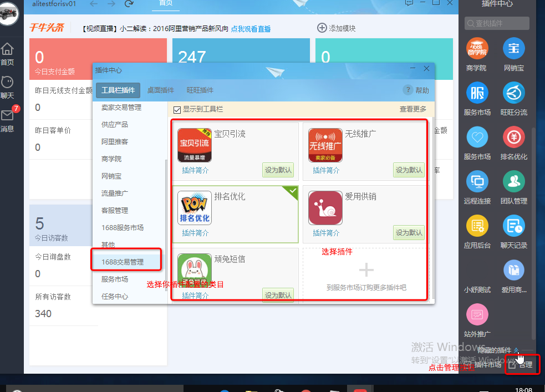Open 插件简介 link for 爱用供销

pos(326,233)
